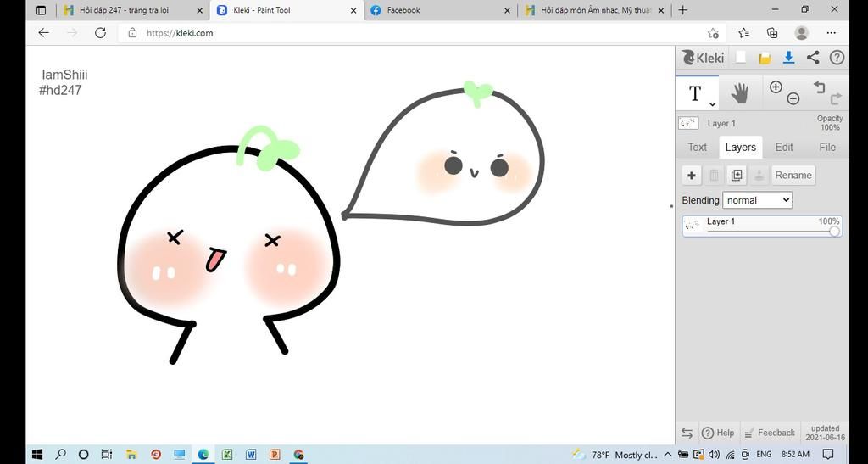Open the browser settings and more menu
The width and height of the screenshot is (868, 464).
[x=831, y=33]
